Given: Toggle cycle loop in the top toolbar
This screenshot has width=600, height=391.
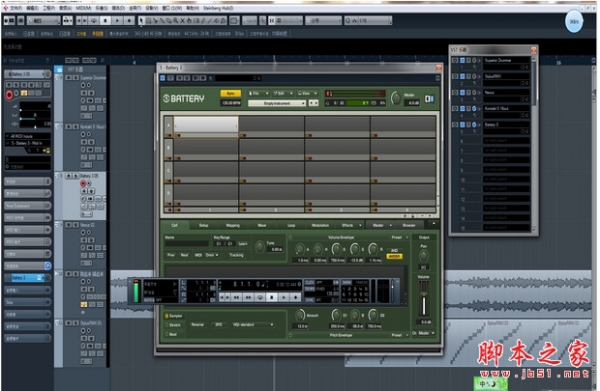Looking at the screenshot, I should pyautogui.click(x=94, y=21).
